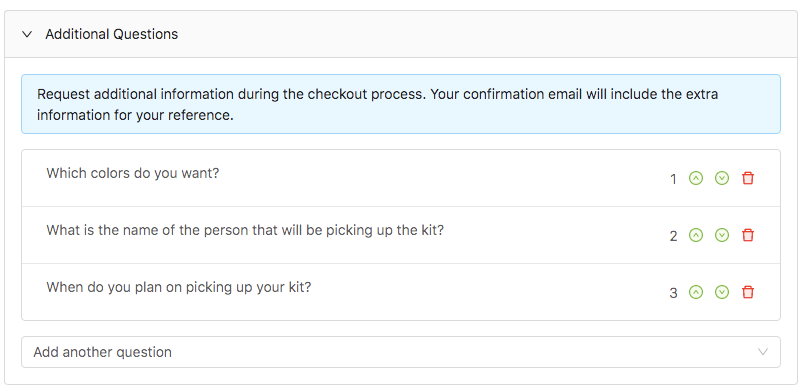Open the Add another question dropdown
This screenshot has width=809, height=390.
(401, 352)
